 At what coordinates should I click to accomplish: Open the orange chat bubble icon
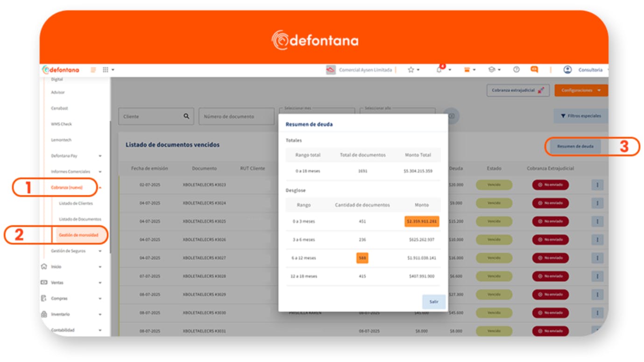(x=534, y=70)
